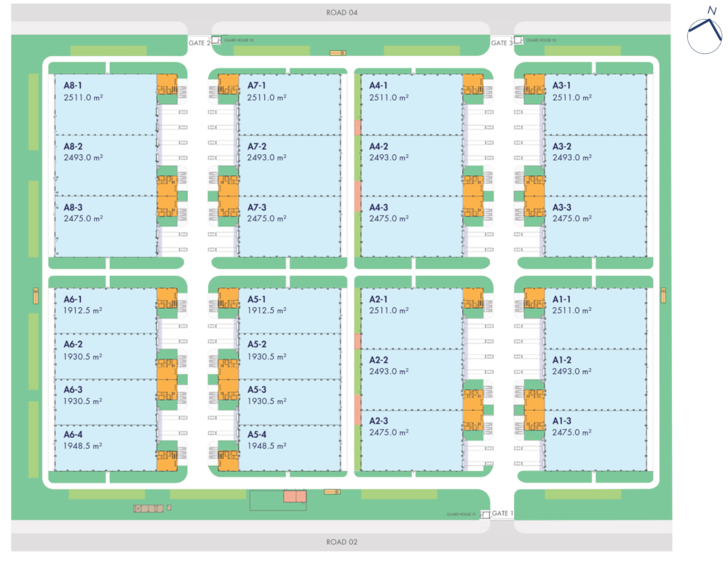Image resolution: width=728 pixels, height=562 pixels.
Task: Click the Road 02 label
Action: tap(342, 542)
